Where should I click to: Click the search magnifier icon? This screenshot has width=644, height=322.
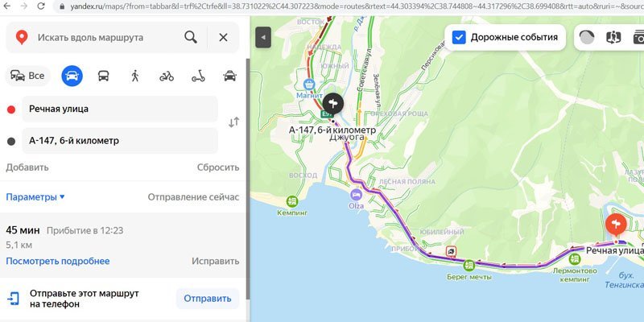click(x=191, y=37)
